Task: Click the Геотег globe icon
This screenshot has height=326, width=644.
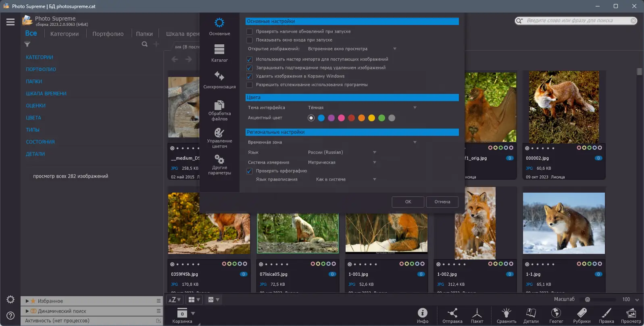Action: click(x=556, y=316)
